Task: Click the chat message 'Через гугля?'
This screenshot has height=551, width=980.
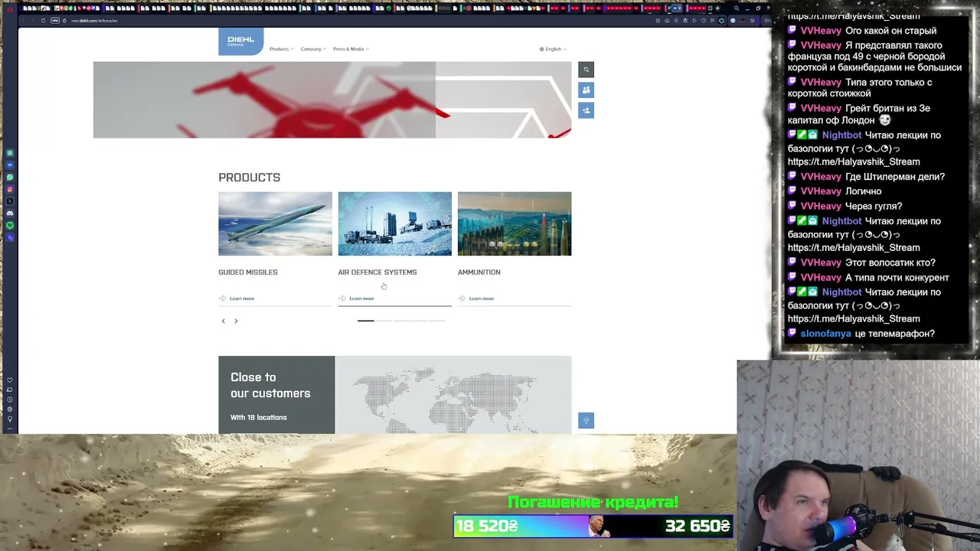Action: (x=874, y=206)
